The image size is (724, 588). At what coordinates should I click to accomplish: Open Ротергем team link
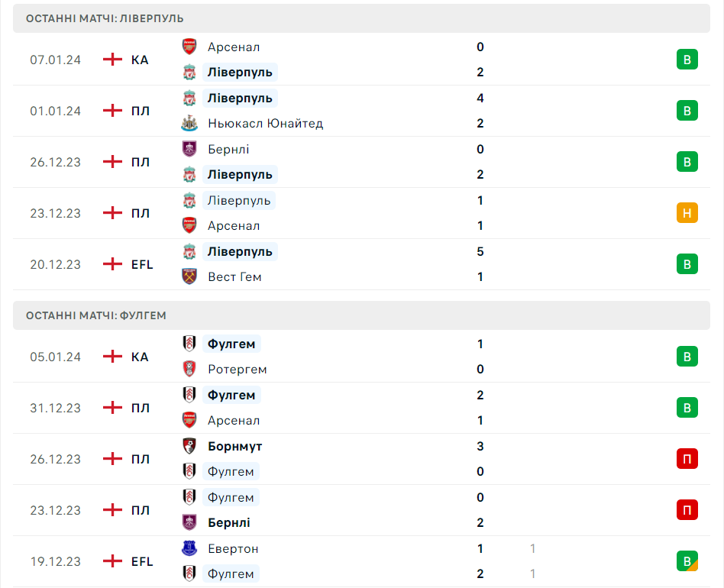click(237, 370)
